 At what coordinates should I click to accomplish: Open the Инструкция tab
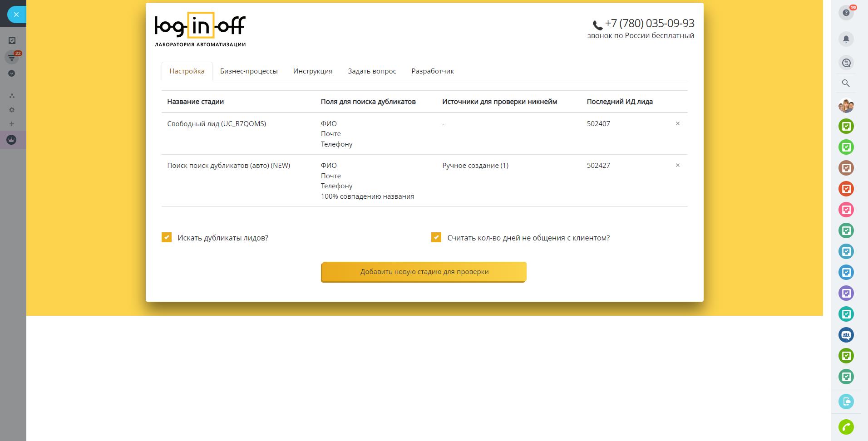pos(313,71)
